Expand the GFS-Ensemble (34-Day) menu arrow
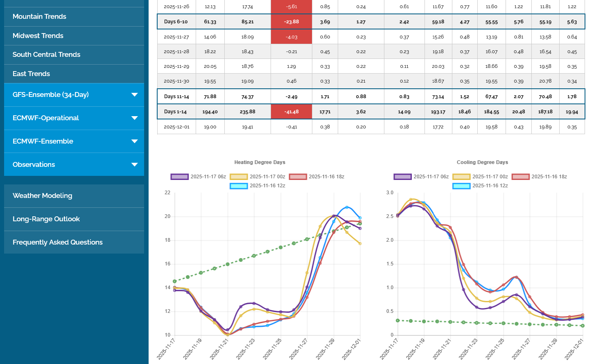This screenshot has height=364, width=594. pyautogui.click(x=134, y=95)
